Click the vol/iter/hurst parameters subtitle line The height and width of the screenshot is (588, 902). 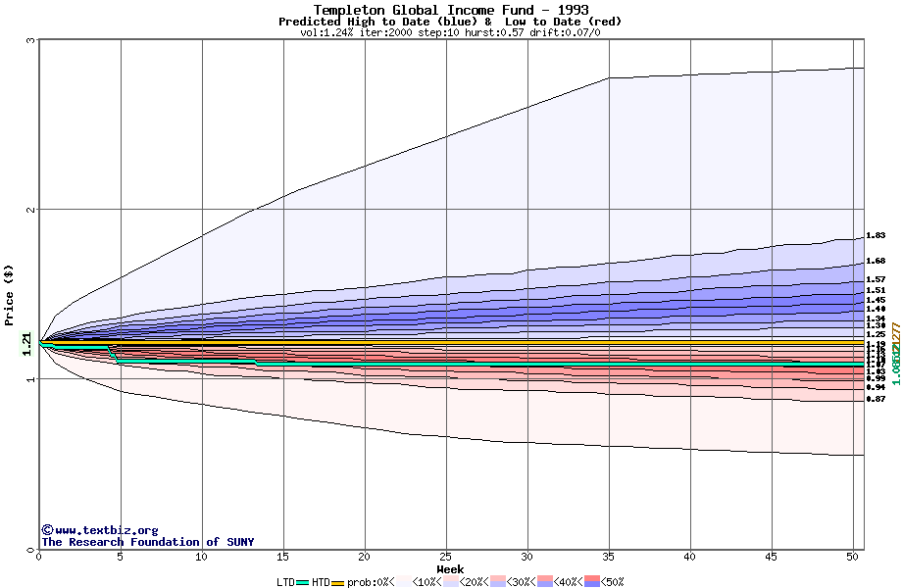pyautogui.click(x=450, y=32)
